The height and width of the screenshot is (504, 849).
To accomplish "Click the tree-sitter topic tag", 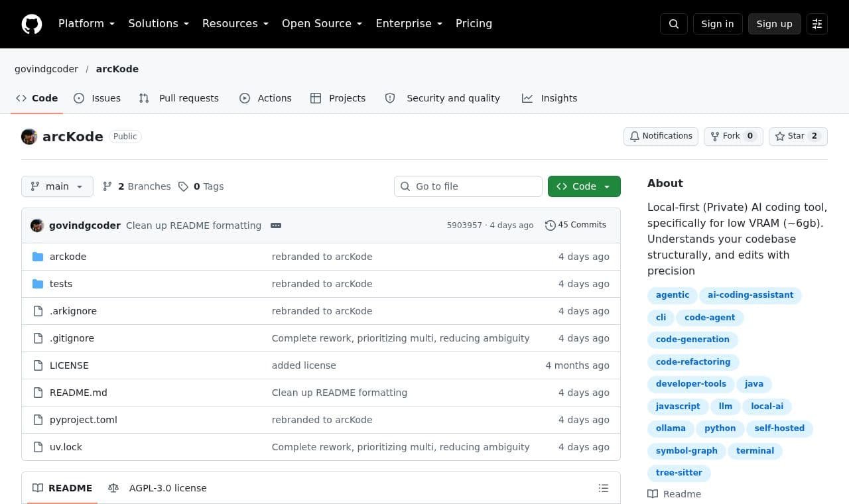I will (679, 473).
